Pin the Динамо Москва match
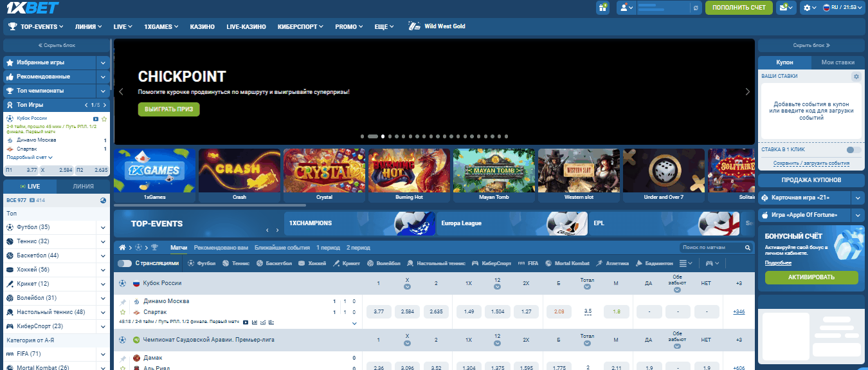The image size is (868, 370). (123, 302)
